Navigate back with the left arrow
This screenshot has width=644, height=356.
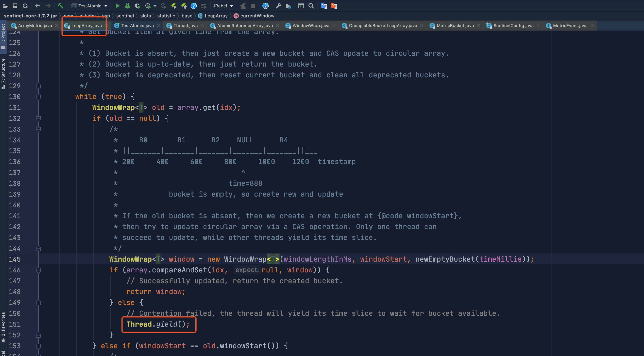37,6
